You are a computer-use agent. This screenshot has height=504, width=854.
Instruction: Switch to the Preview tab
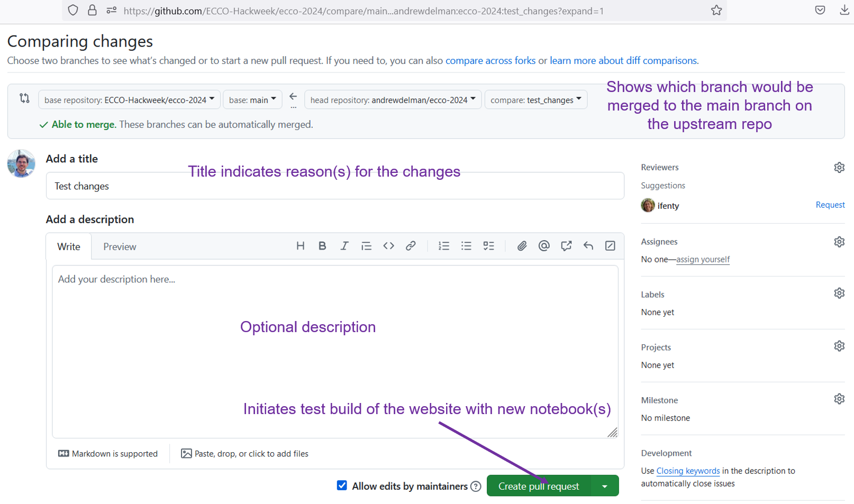pyautogui.click(x=120, y=247)
